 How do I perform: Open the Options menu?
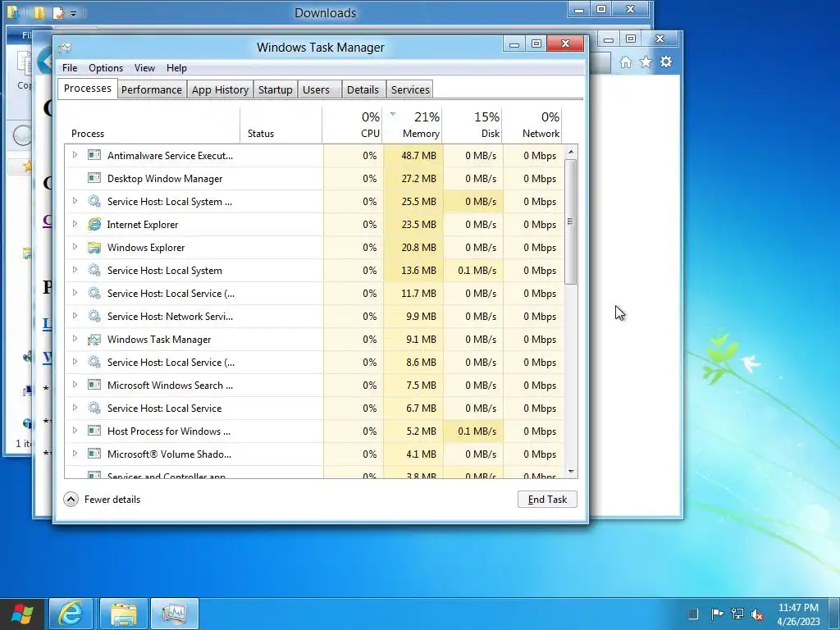coord(106,68)
